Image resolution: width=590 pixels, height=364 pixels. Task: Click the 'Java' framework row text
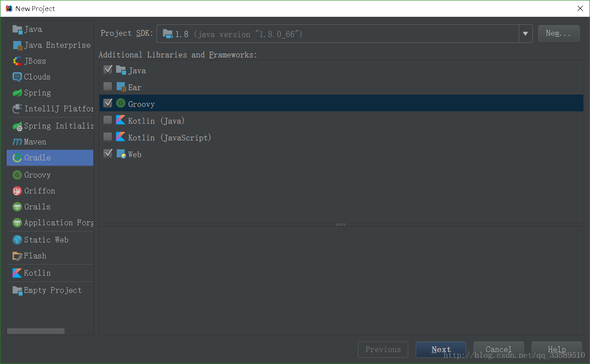137,71
